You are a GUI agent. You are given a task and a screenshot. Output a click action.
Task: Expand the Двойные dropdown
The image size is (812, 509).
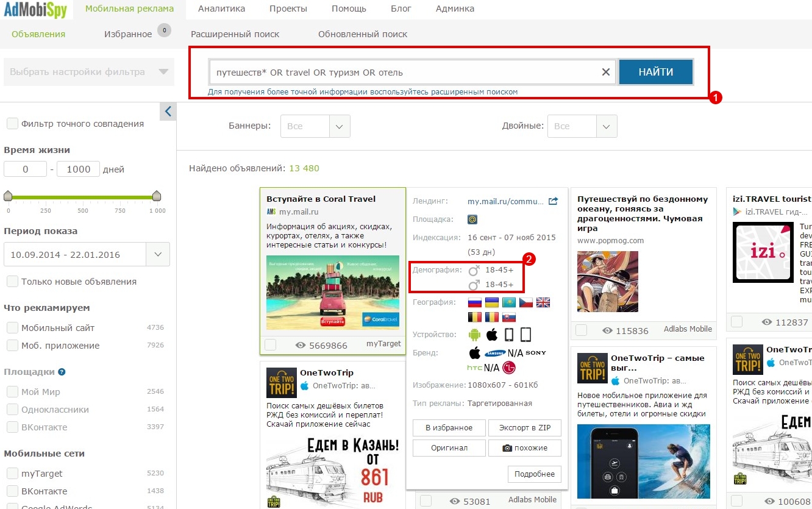[x=582, y=126]
